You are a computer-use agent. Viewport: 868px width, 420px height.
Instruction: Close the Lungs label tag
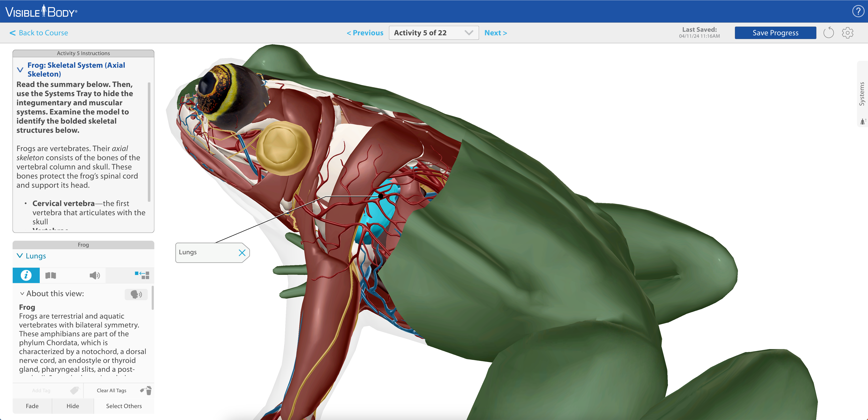(242, 253)
